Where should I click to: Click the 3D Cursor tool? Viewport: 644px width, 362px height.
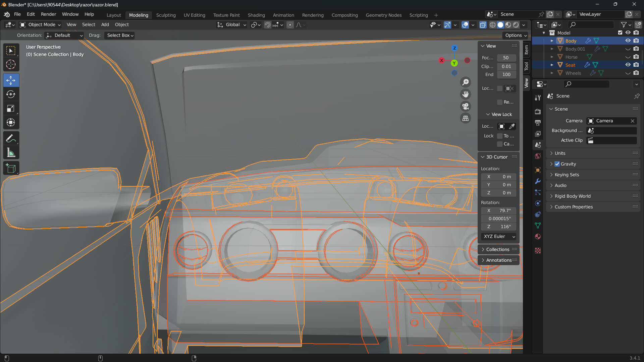[11, 64]
